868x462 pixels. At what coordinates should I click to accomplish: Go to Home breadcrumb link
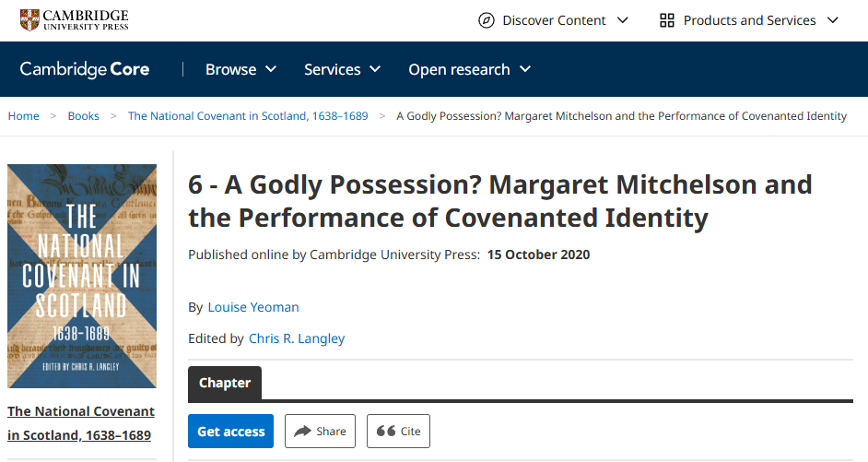24,116
